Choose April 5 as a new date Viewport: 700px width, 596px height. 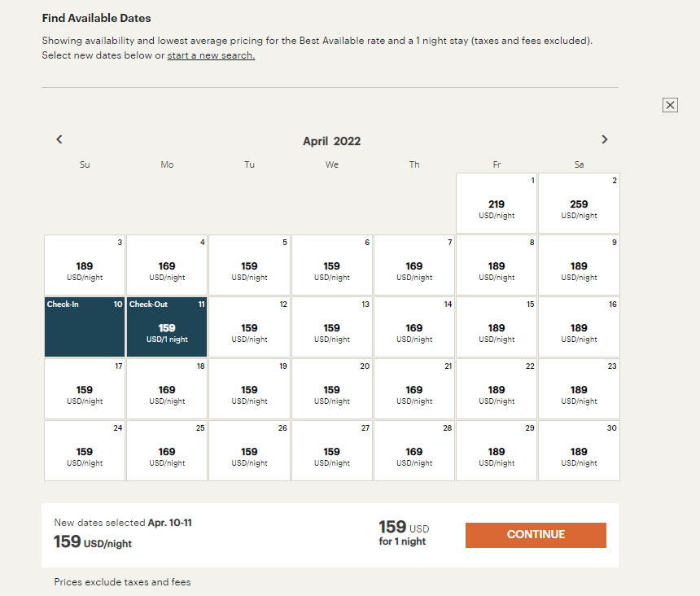[249, 264]
